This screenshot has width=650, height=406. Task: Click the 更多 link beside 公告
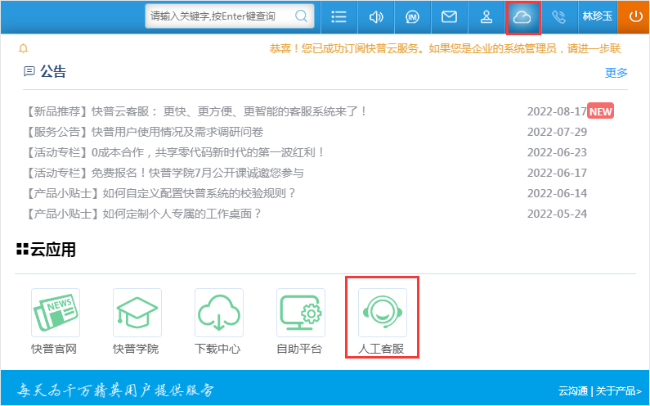coord(616,73)
